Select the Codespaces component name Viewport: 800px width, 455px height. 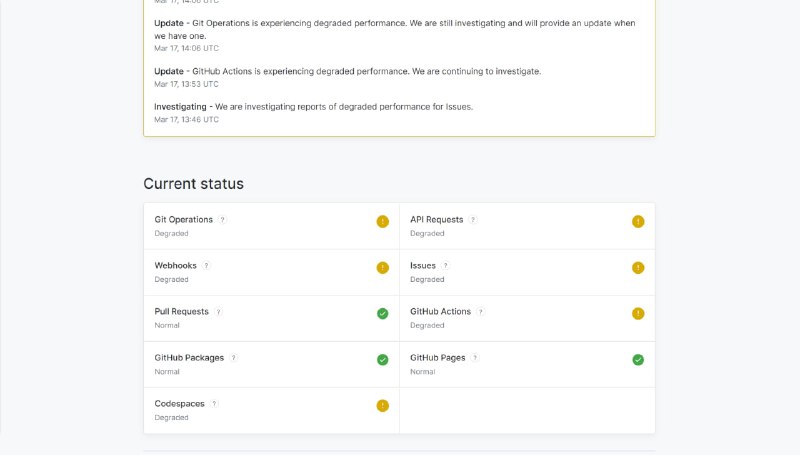(180, 404)
